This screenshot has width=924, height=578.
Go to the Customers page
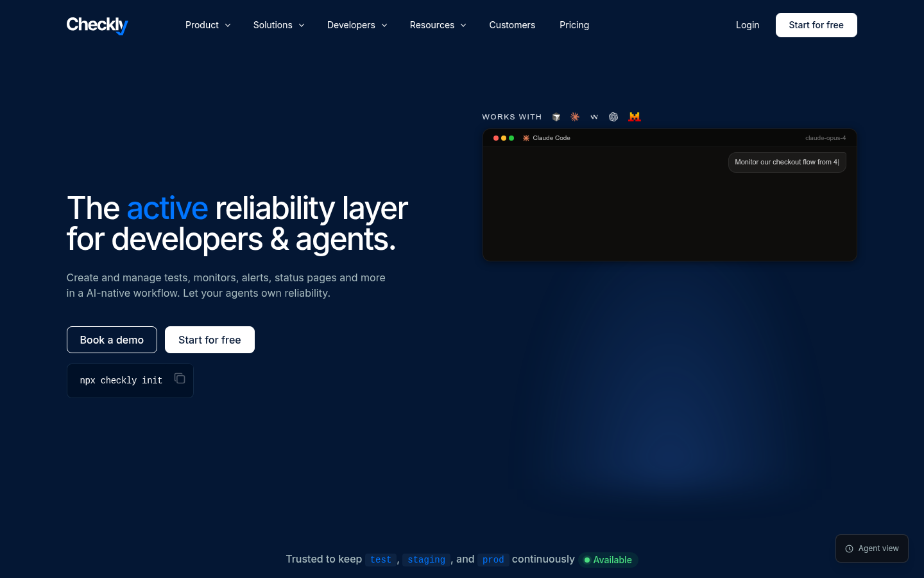click(x=512, y=25)
